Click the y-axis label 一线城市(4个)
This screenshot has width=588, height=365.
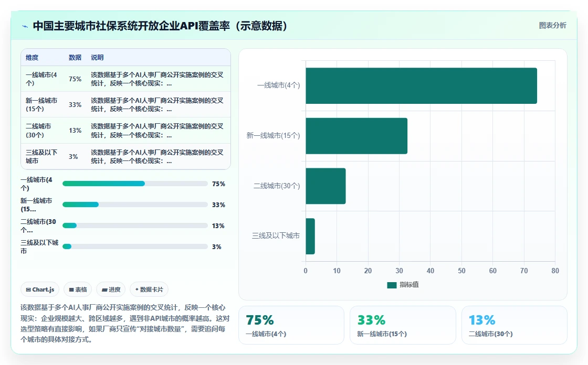click(279, 85)
